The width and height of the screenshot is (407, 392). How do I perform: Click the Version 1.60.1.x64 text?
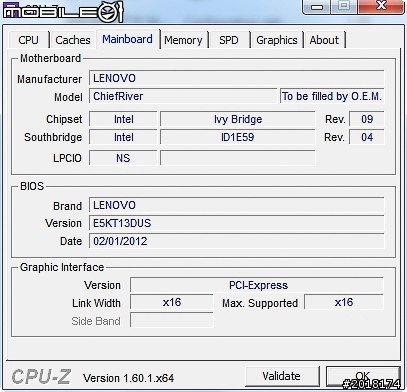coord(129,378)
